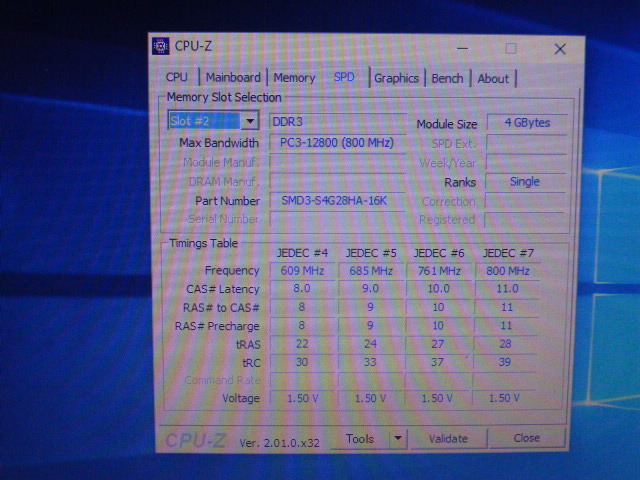Click CAS# Latency value 10.0
Image resolution: width=640 pixels, height=480 pixels.
click(x=439, y=289)
